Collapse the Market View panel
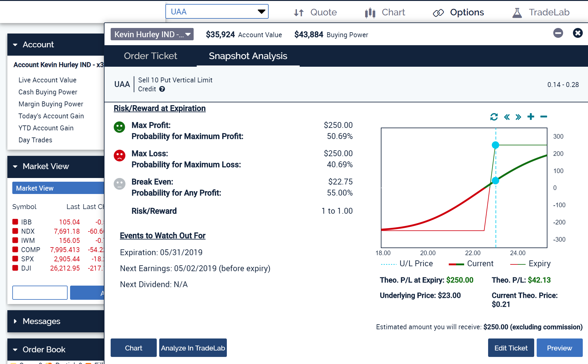 15,167
